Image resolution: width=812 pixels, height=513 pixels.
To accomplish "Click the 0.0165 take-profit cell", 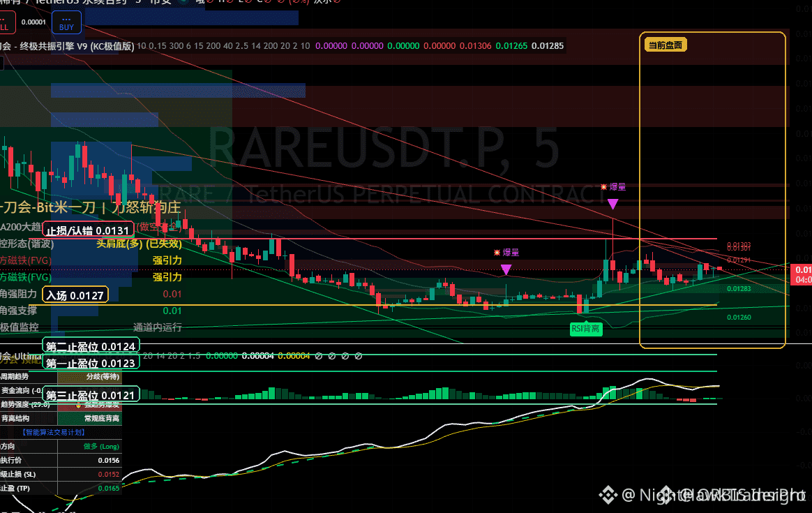I will click(x=89, y=488).
